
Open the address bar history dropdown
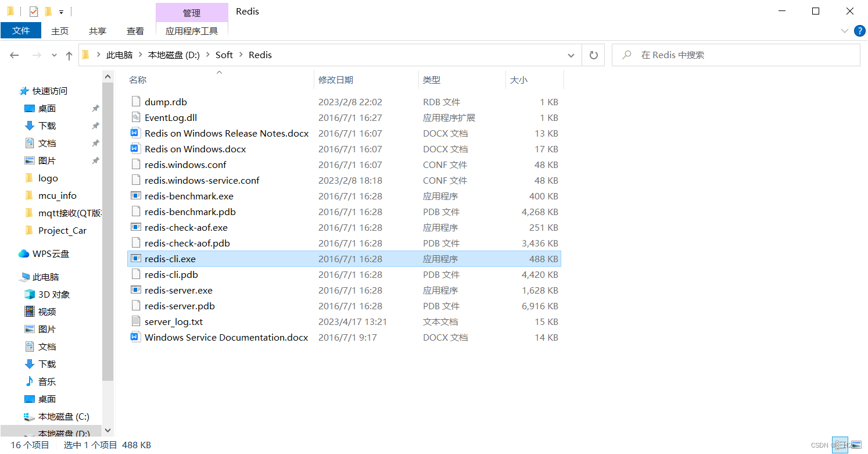pyautogui.click(x=571, y=55)
